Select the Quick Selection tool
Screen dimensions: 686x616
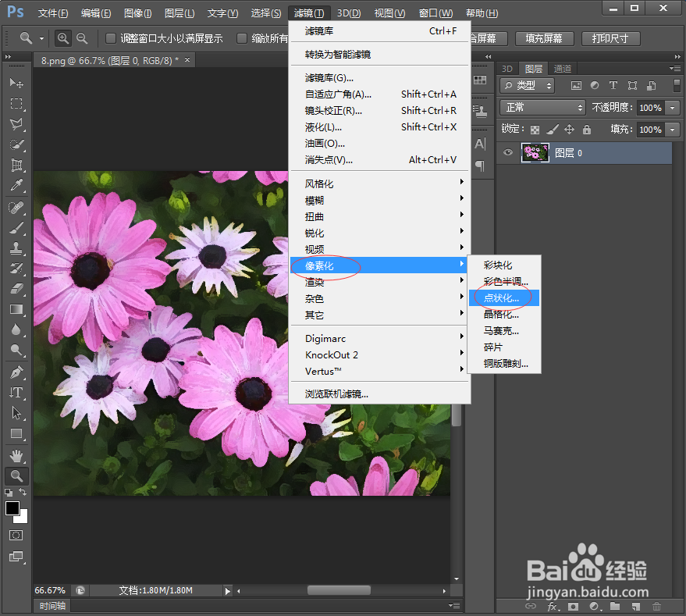tap(16, 144)
